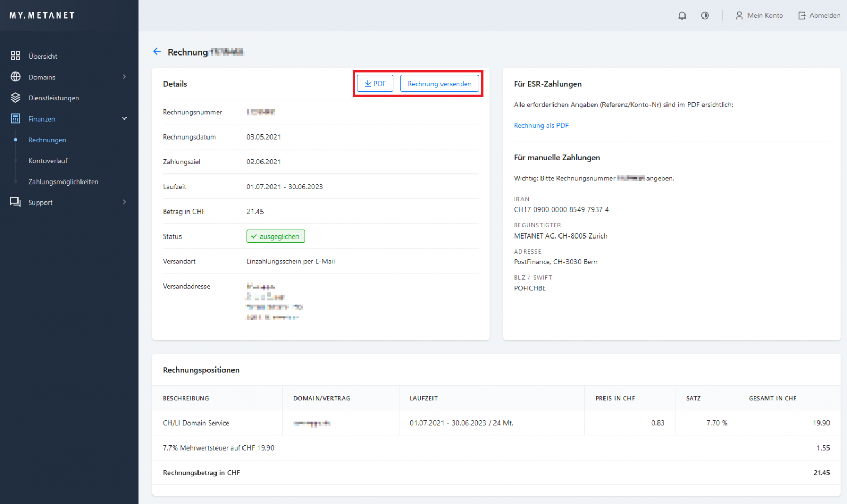The image size is (847, 504).
Task: Download the invoice via PDF button
Action: point(375,84)
